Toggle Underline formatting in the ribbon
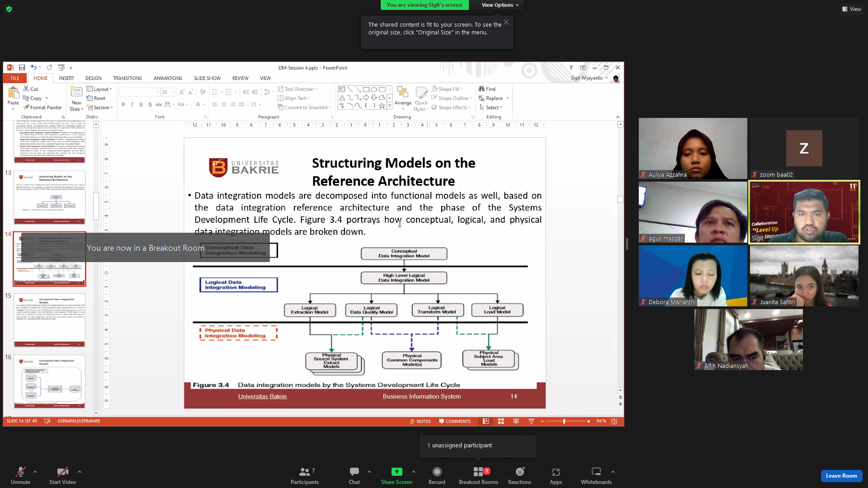The width and height of the screenshot is (868, 488). tap(141, 104)
